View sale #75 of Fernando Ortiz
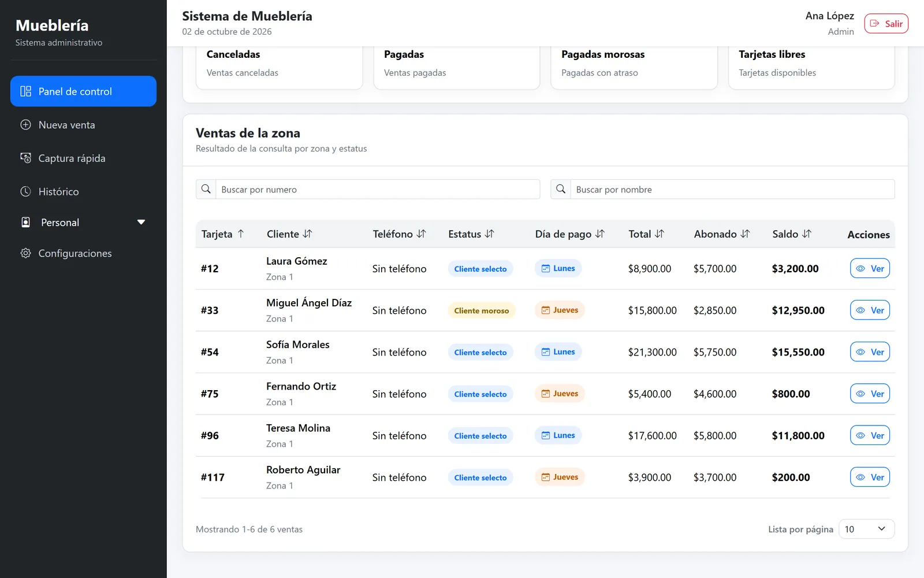The image size is (924, 578). coord(870,394)
